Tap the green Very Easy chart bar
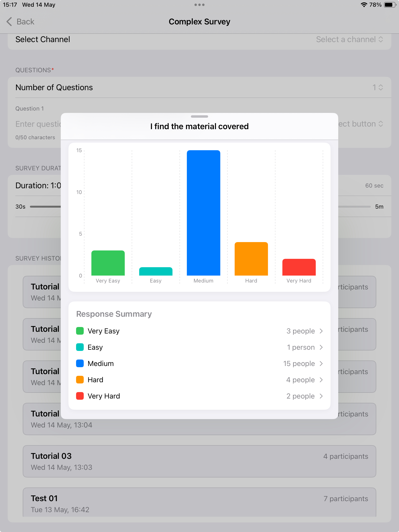The height and width of the screenshot is (532, 399). point(108,263)
